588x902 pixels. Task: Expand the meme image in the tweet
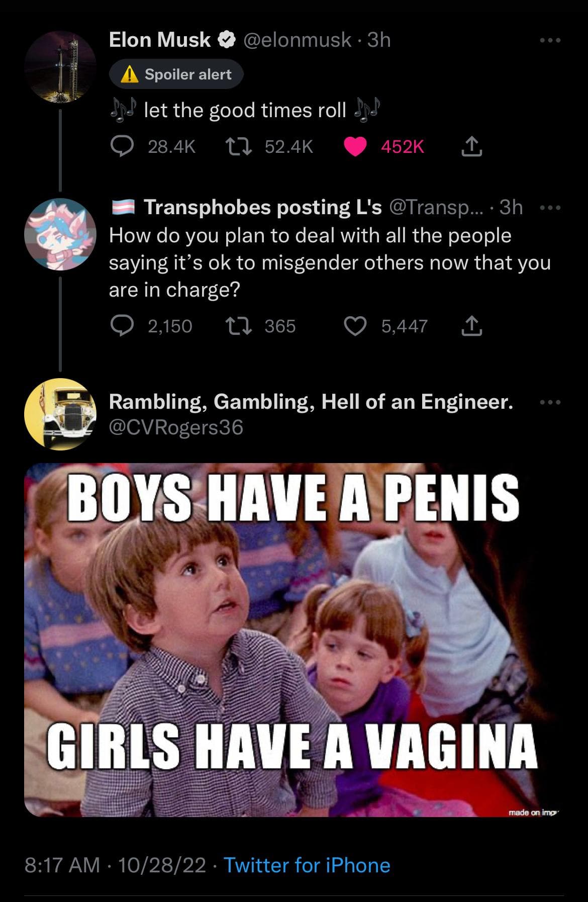click(x=294, y=640)
